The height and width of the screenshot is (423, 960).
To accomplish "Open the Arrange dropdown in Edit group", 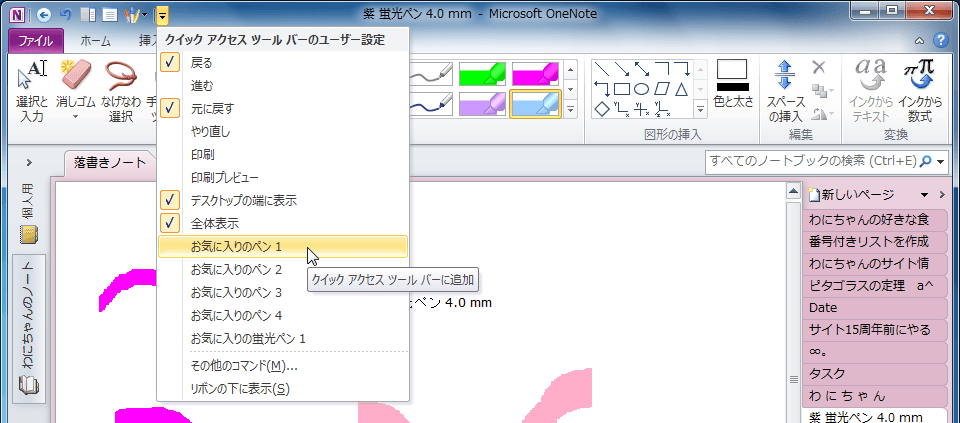I will (x=822, y=91).
